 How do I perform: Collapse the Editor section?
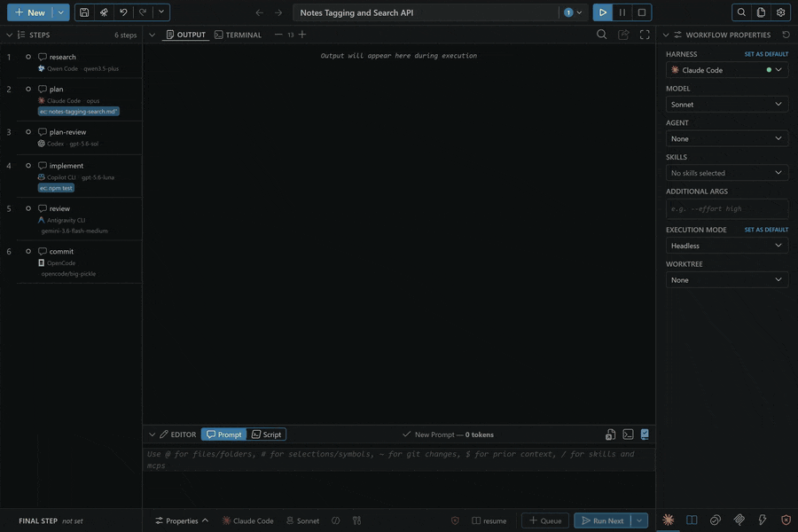click(152, 434)
